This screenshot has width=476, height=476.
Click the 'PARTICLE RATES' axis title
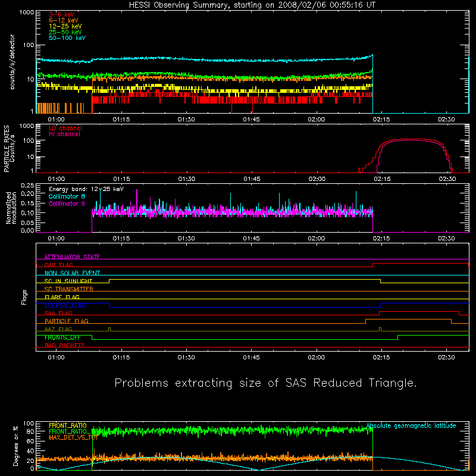[7, 149]
